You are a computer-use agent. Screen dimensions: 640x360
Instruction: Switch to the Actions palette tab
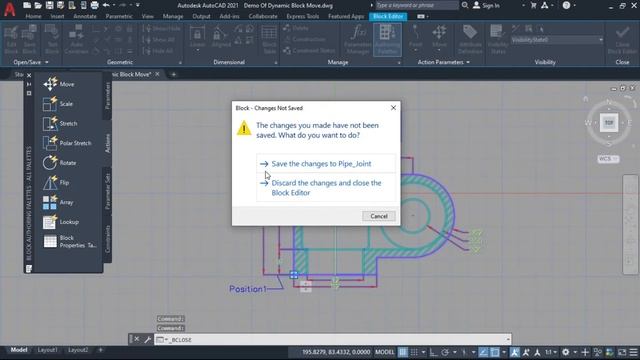click(107, 143)
